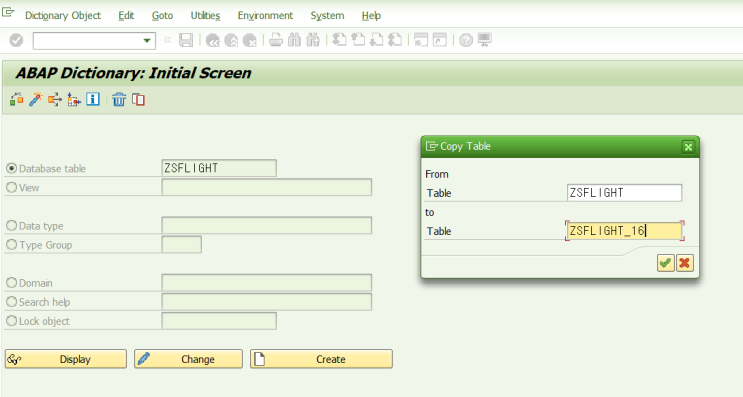Click the From Table field in Copy Table
Screen dimensions: 743x397
click(x=625, y=193)
